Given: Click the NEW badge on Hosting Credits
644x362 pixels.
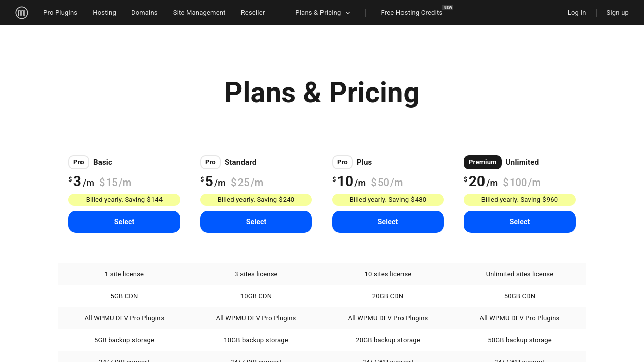Looking at the screenshot, I should point(448,8).
